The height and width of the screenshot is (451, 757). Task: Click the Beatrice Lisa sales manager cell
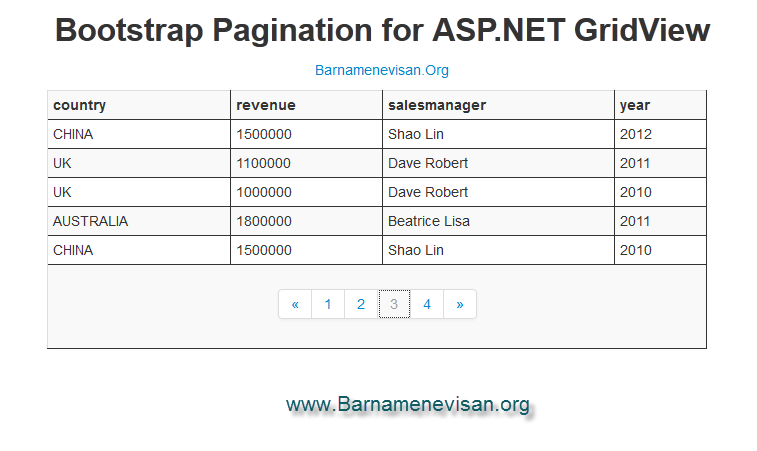click(428, 221)
